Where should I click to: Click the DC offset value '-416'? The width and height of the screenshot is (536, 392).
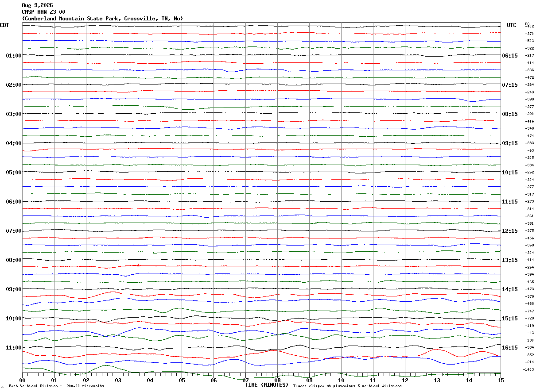pyautogui.click(x=529, y=121)
